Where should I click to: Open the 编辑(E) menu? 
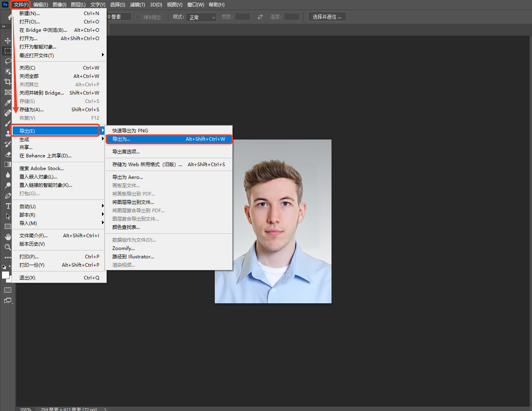click(x=40, y=5)
